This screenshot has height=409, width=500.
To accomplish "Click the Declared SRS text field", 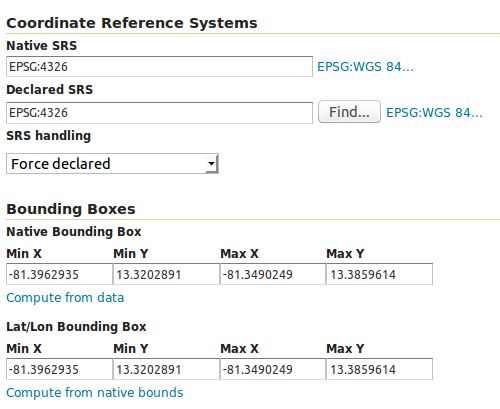I will (x=159, y=113).
